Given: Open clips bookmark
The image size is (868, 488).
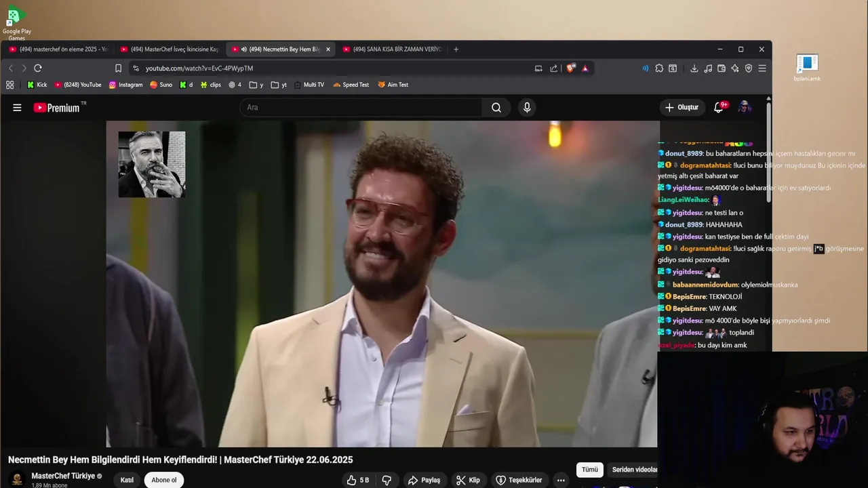Looking at the screenshot, I should click(x=211, y=85).
